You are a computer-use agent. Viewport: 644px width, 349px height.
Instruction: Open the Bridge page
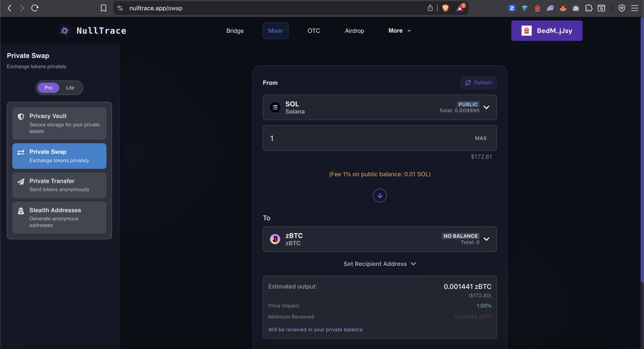point(235,31)
